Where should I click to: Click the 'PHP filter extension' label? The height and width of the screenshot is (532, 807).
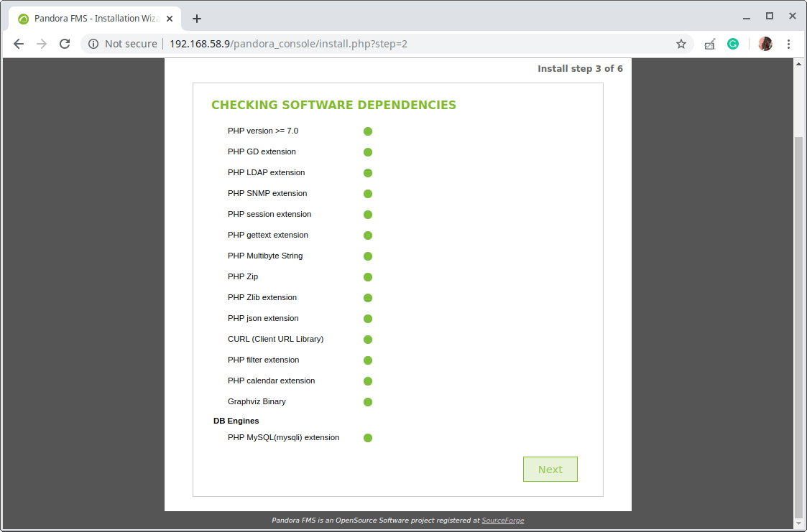[x=263, y=360]
